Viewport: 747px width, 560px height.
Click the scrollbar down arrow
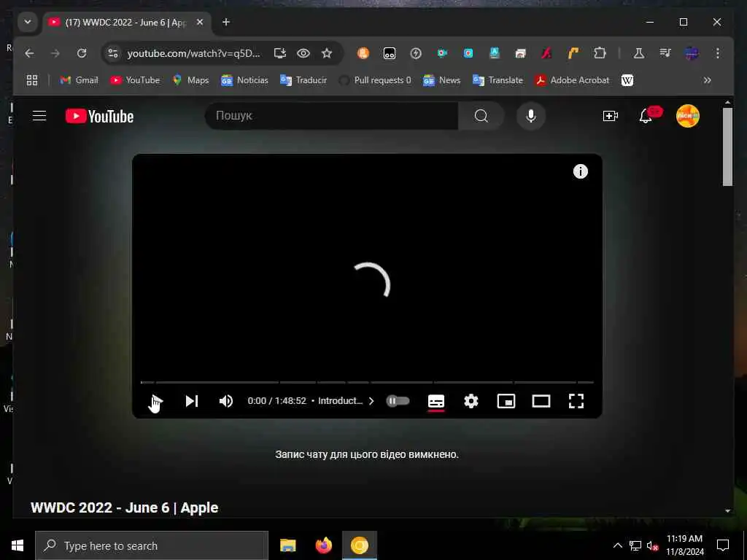coord(727,511)
